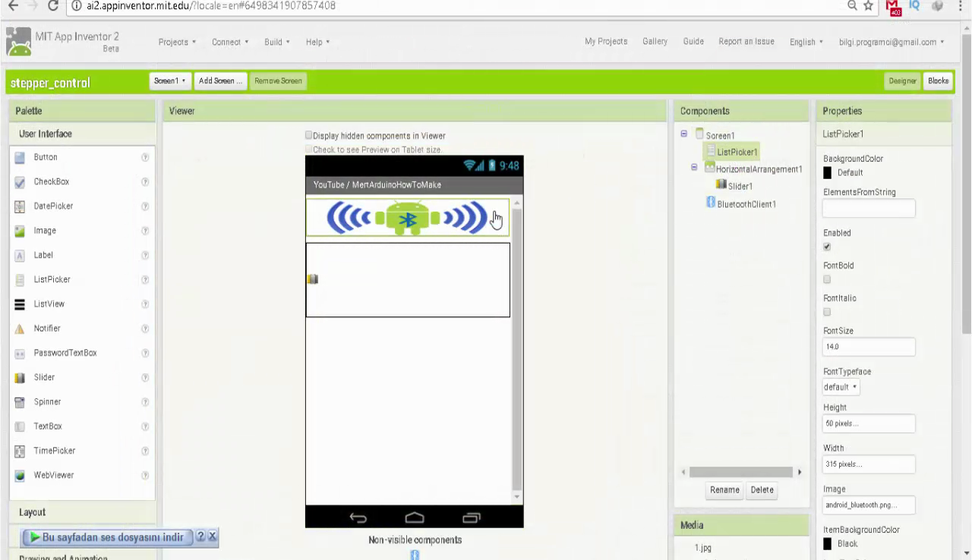Image resolution: width=972 pixels, height=560 pixels.
Task: Click the FontSize input field
Action: [869, 347]
